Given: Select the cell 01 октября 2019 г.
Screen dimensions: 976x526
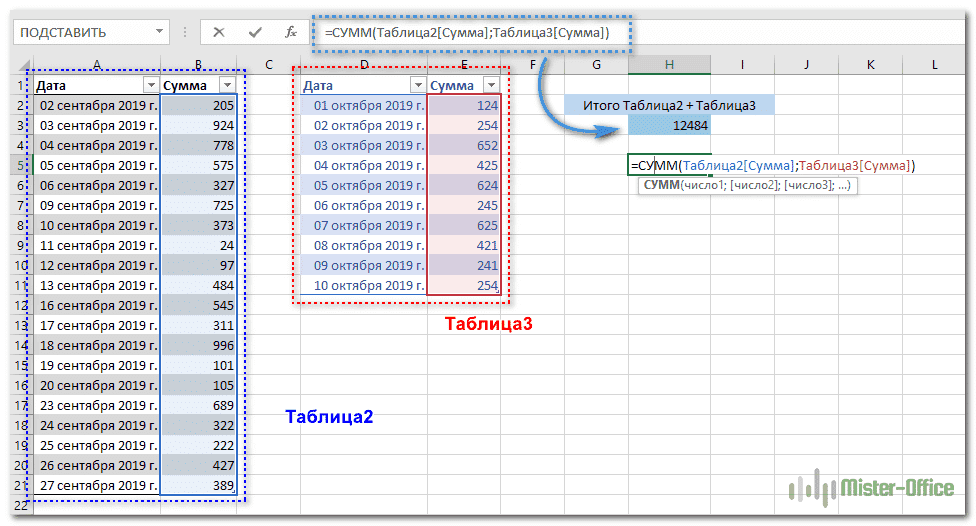Looking at the screenshot, I should [365, 105].
